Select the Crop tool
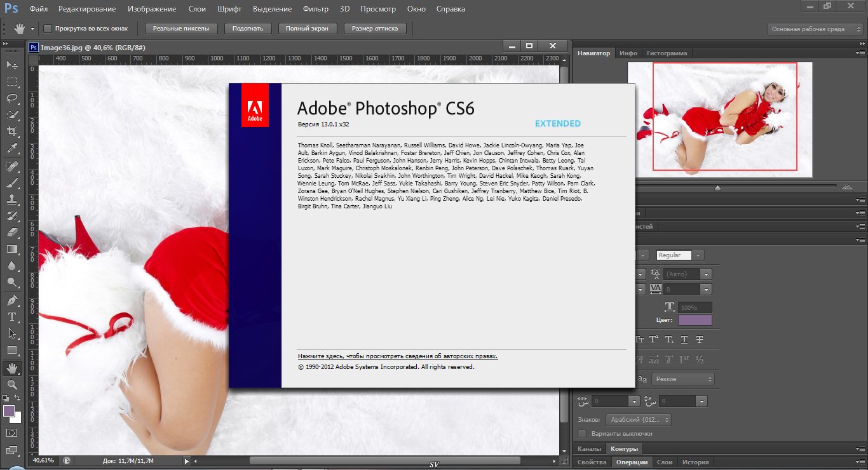Screen dimensions: 868x470 [x=12, y=131]
